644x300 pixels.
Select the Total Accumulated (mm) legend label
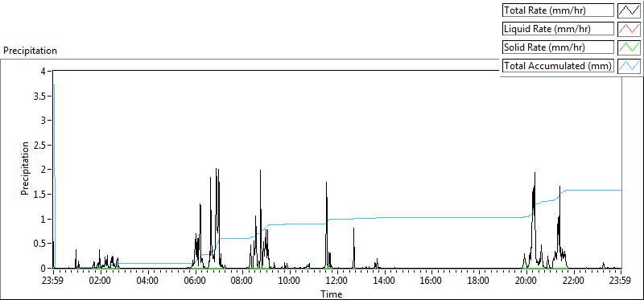coord(559,66)
